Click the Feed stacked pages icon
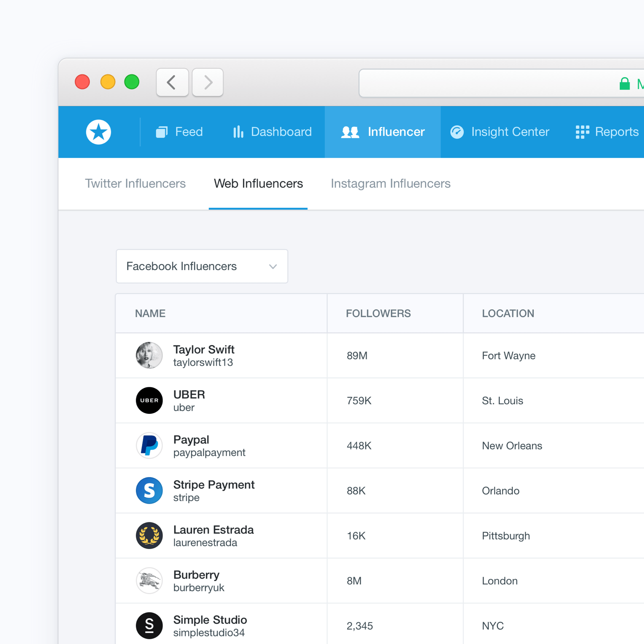 coord(161,132)
